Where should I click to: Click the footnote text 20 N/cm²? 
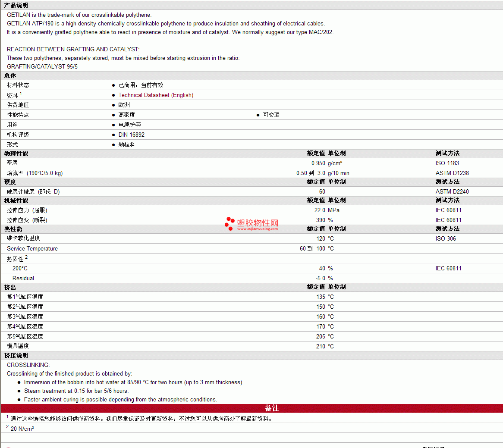point(22,429)
